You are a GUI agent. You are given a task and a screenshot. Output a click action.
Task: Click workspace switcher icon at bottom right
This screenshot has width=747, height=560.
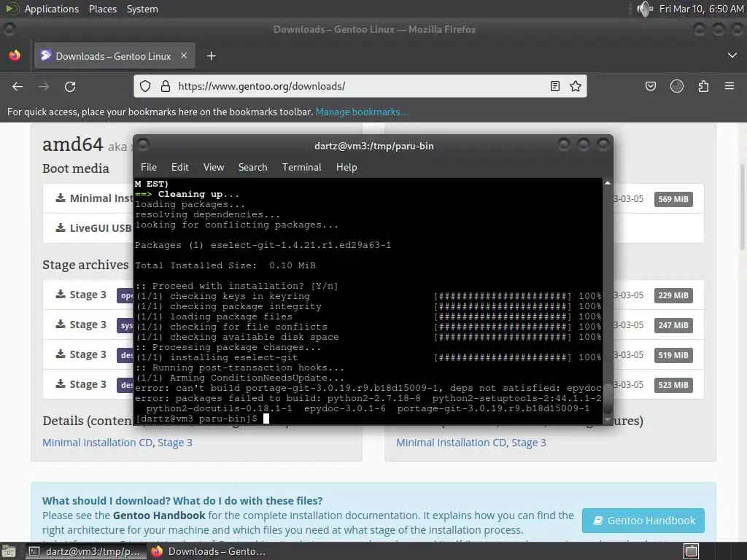click(692, 551)
